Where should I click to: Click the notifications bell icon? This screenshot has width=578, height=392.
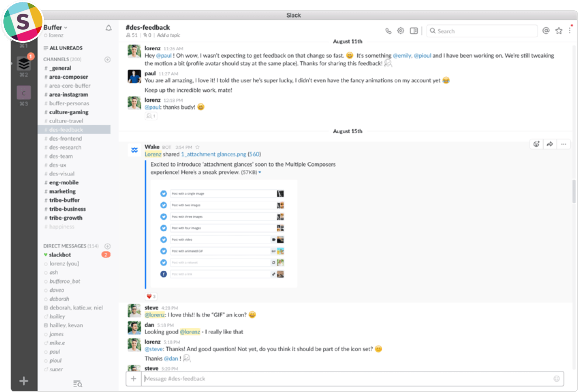click(108, 28)
